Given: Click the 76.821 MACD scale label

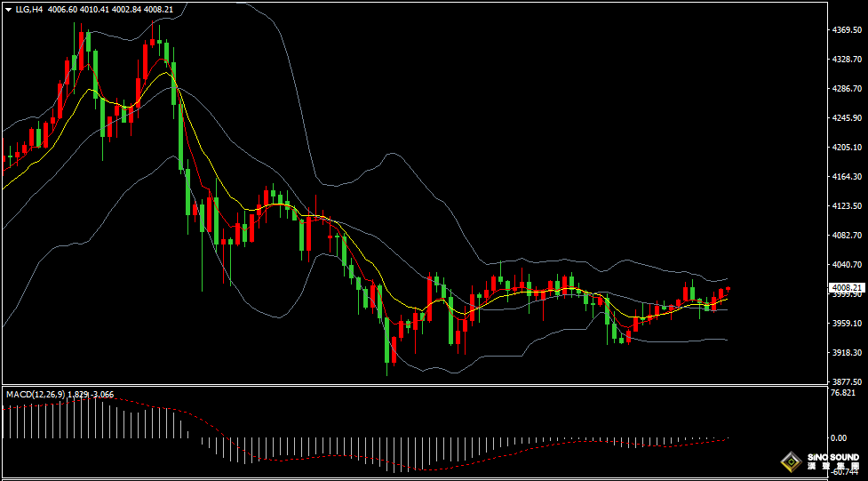Looking at the screenshot, I should pos(842,393).
